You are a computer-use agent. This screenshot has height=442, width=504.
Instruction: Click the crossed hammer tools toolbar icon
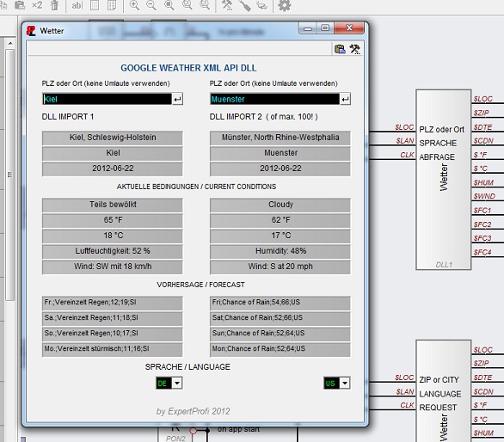(x=227, y=5)
